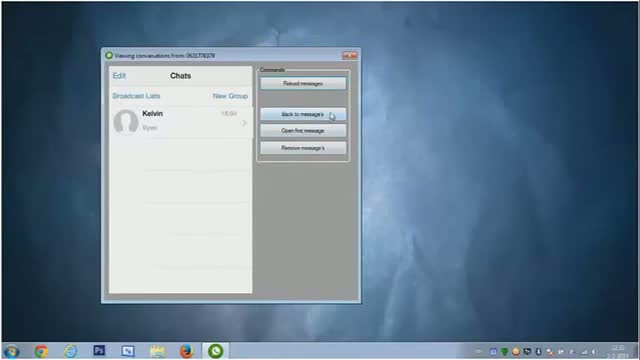Create a New Group
640x360 pixels.
pyautogui.click(x=230, y=96)
